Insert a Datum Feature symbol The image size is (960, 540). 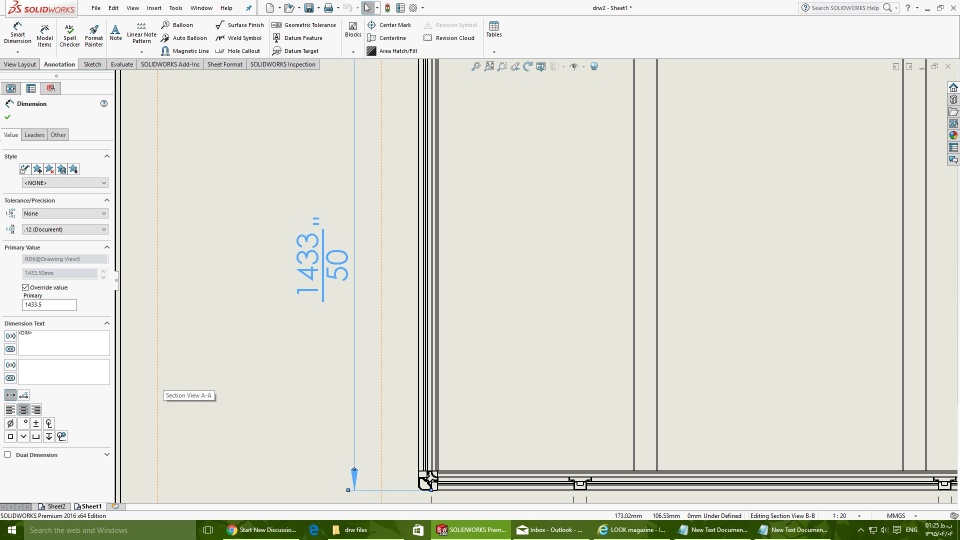(x=297, y=38)
